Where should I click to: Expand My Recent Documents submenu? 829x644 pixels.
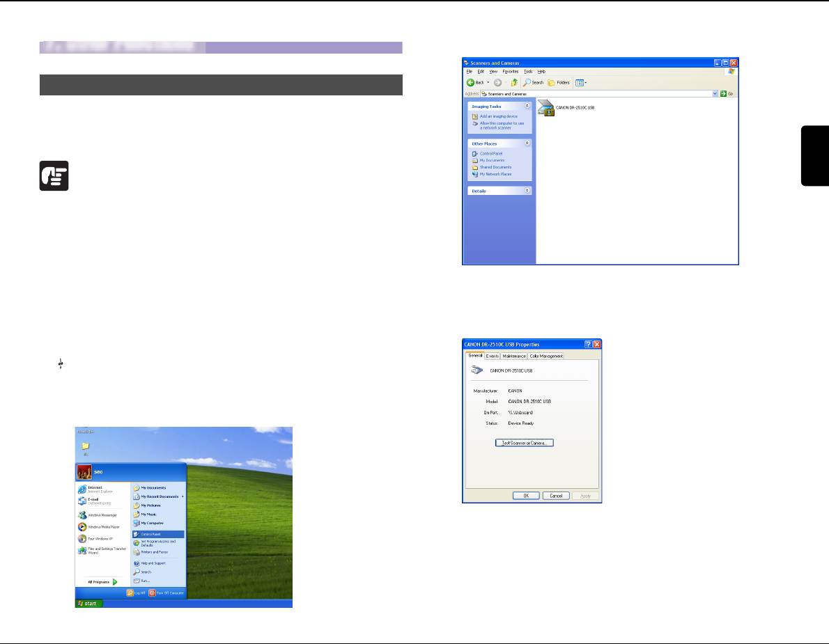[x=158, y=496]
